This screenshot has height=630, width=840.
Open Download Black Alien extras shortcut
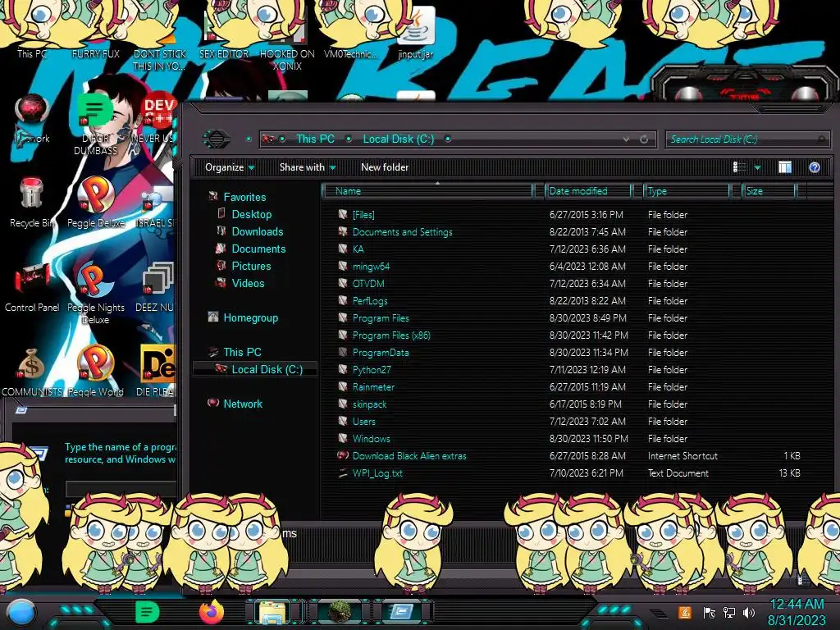tap(409, 456)
